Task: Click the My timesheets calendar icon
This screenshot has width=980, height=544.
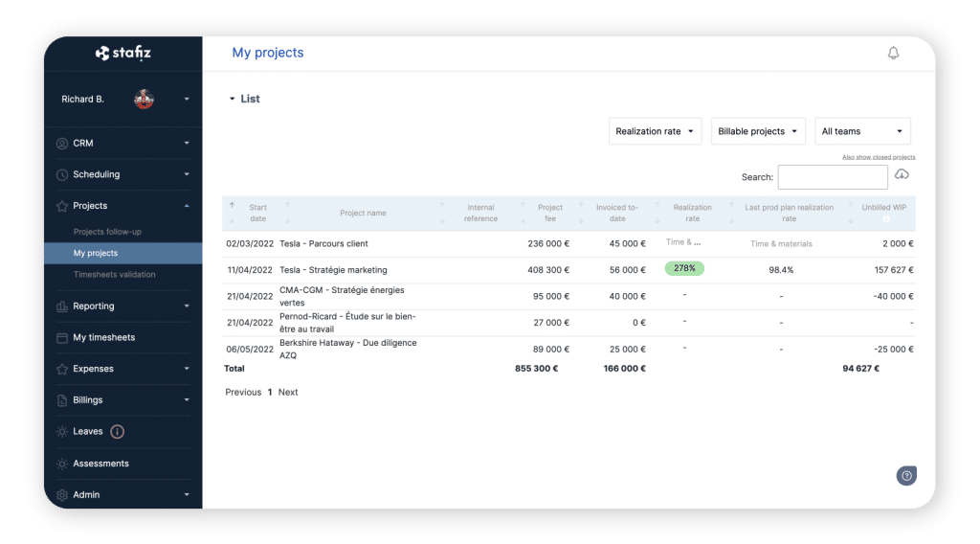Action: [x=62, y=338]
